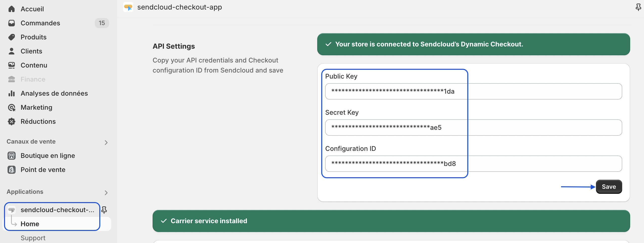The width and height of the screenshot is (644, 243).
Task: Open the Clients person icon
Action: point(12,51)
